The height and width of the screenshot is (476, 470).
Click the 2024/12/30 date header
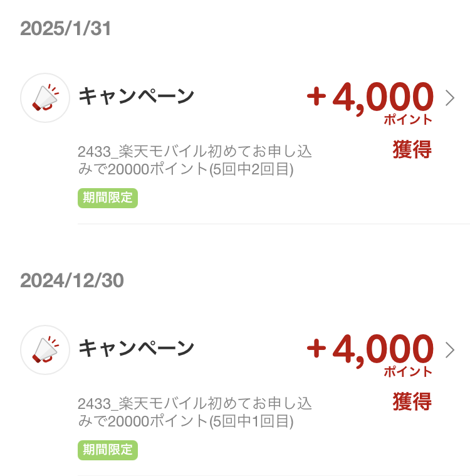[72, 280]
